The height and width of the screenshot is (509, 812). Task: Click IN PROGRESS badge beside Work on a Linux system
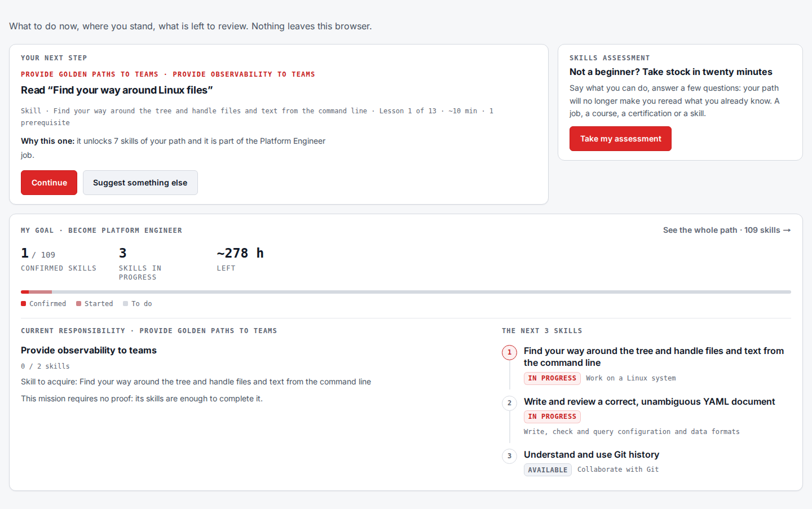pos(552,378)
